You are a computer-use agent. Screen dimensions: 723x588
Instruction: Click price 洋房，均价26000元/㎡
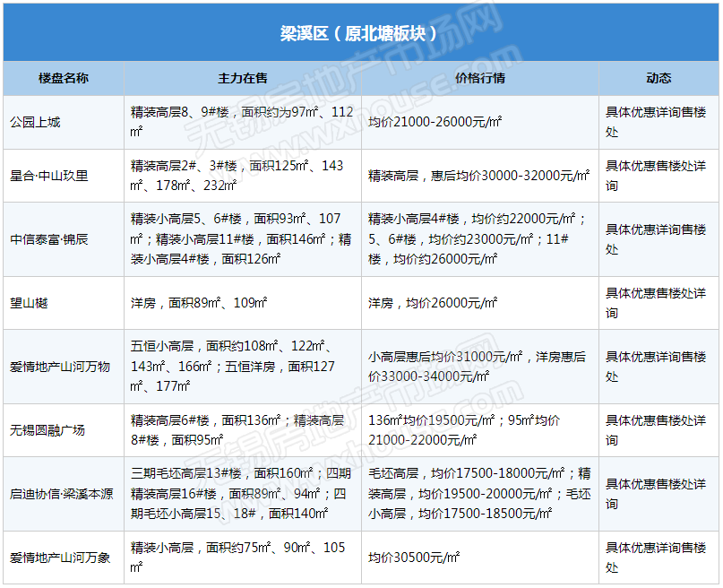tap(433, 303)
